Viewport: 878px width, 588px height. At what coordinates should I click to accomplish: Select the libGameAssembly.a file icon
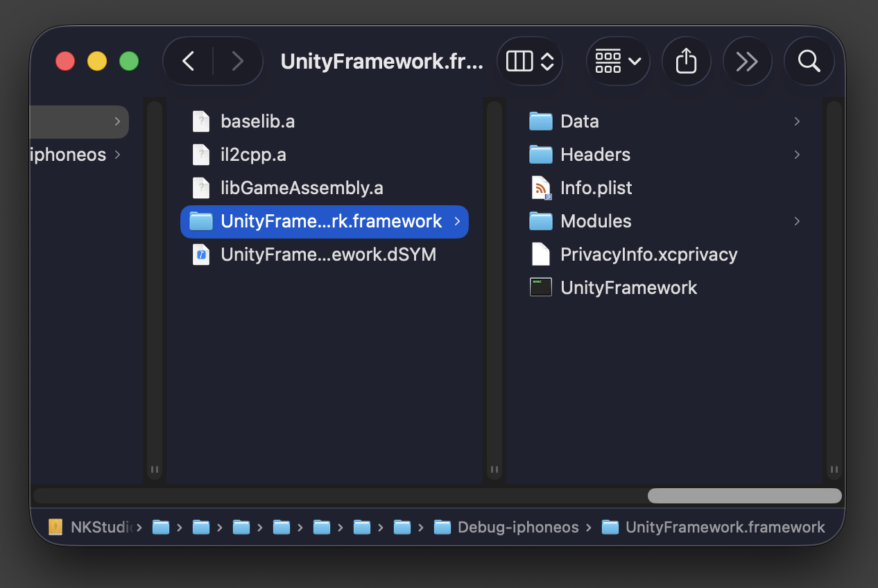(200, 188)
